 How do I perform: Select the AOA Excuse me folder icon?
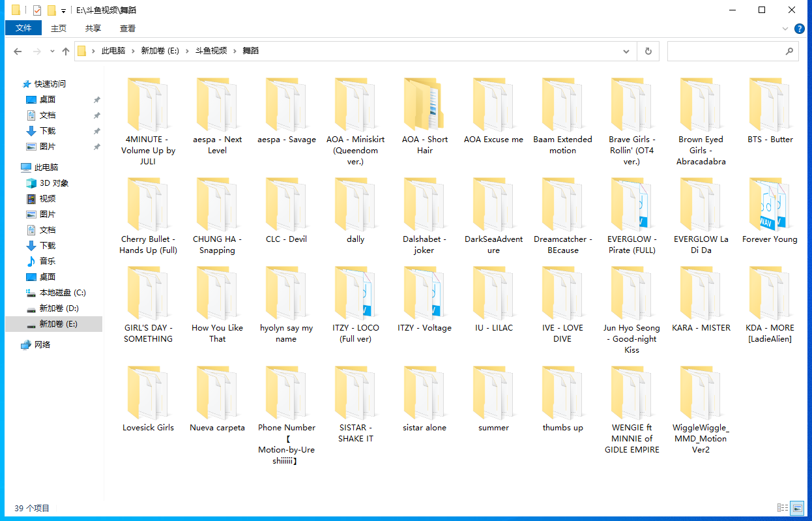[x=493, y=104]
